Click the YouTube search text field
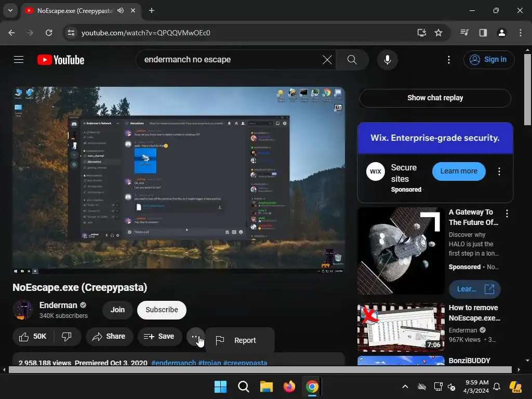Screen dimensions: 532x399 tap(231, 60)
